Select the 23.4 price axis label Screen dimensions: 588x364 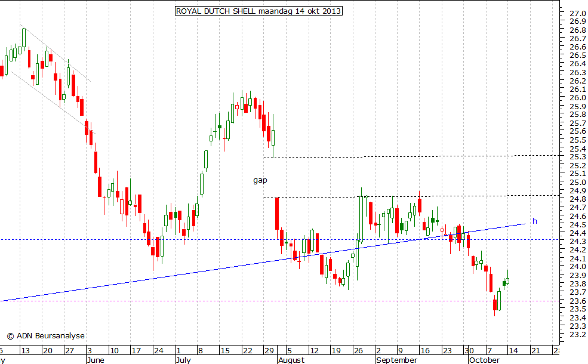point(578,317)
